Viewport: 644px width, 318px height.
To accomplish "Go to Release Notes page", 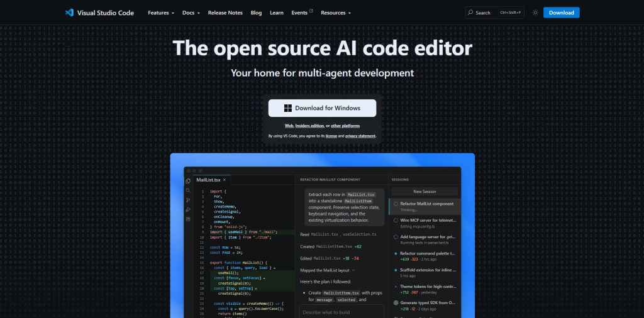I will coord(225,13).
